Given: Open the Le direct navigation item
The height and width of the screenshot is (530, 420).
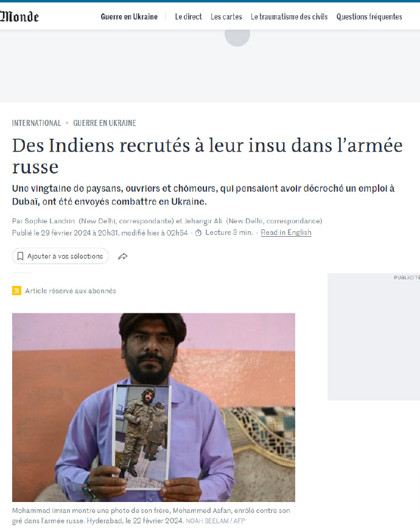Looking at the screenshot, I should pos(188,16).
